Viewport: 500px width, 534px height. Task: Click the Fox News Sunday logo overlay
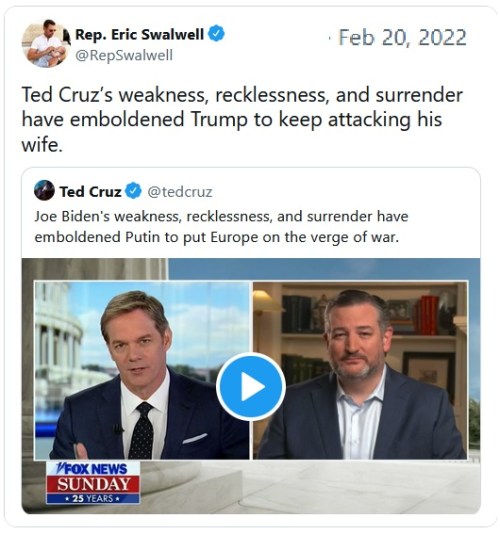(x=93, y=482)
